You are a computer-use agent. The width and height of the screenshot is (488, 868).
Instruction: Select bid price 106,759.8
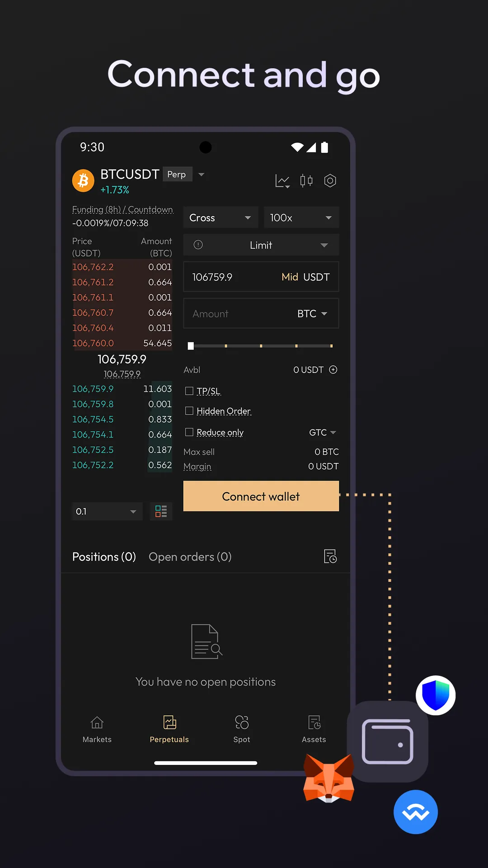[x=93, y=404]
